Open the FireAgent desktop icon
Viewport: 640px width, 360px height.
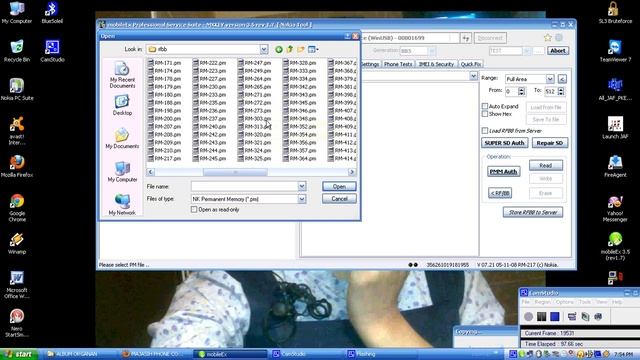click(615, 166)
